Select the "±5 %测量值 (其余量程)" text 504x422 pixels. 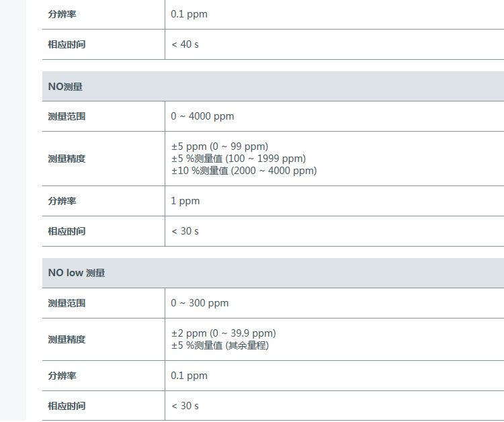click(x=220, y=345)
